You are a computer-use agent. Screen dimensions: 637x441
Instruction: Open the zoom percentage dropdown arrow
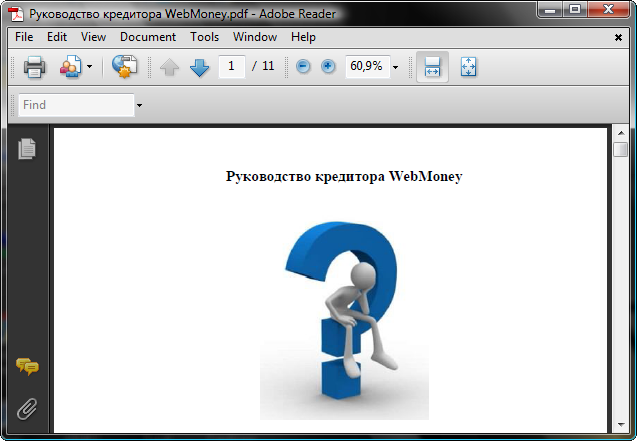tap(395, 67)
